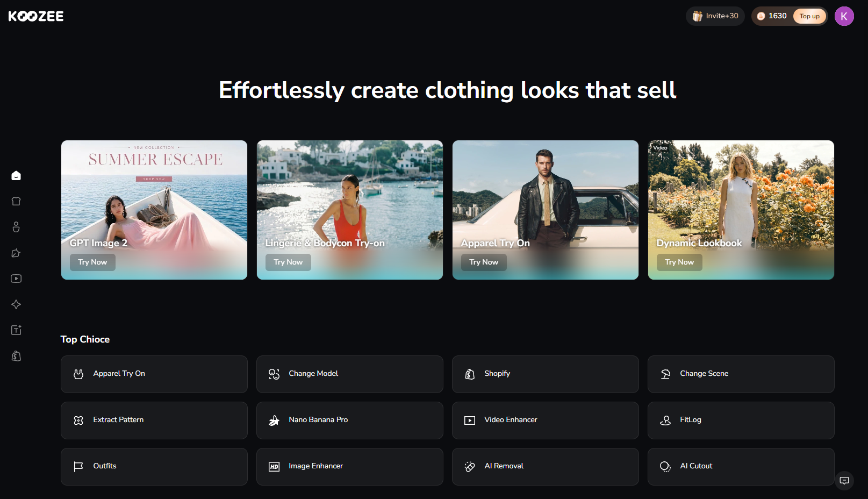Open the video play icon in sidebar
Image resolution: width=868 pixels, height=499 pixels.
pos(16,279)
